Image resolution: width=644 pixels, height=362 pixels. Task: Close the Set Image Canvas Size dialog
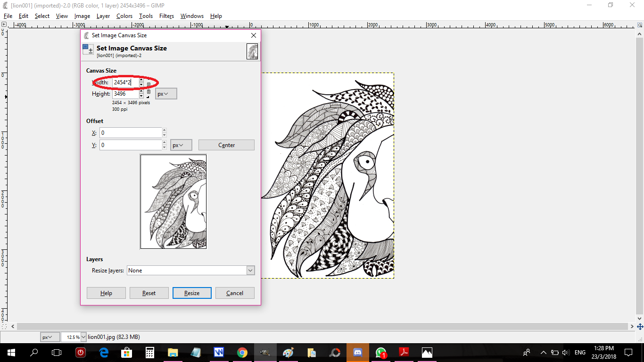click(x=254, y=35)
